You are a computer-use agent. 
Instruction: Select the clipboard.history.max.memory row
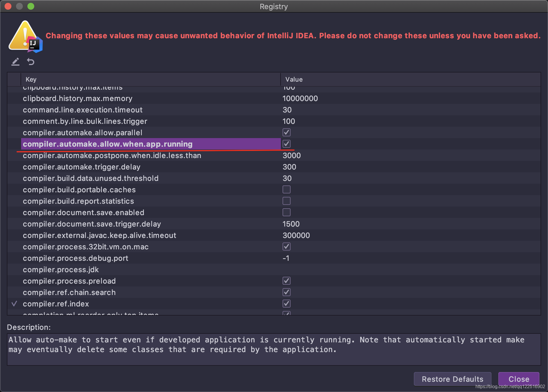point(274,98)
